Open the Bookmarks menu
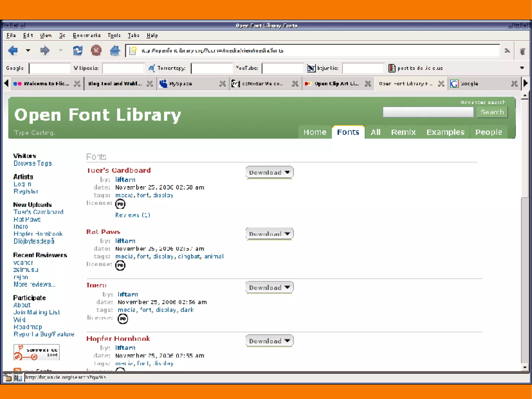The height and width of the screenshot is (399, 532). coord(87,35)
